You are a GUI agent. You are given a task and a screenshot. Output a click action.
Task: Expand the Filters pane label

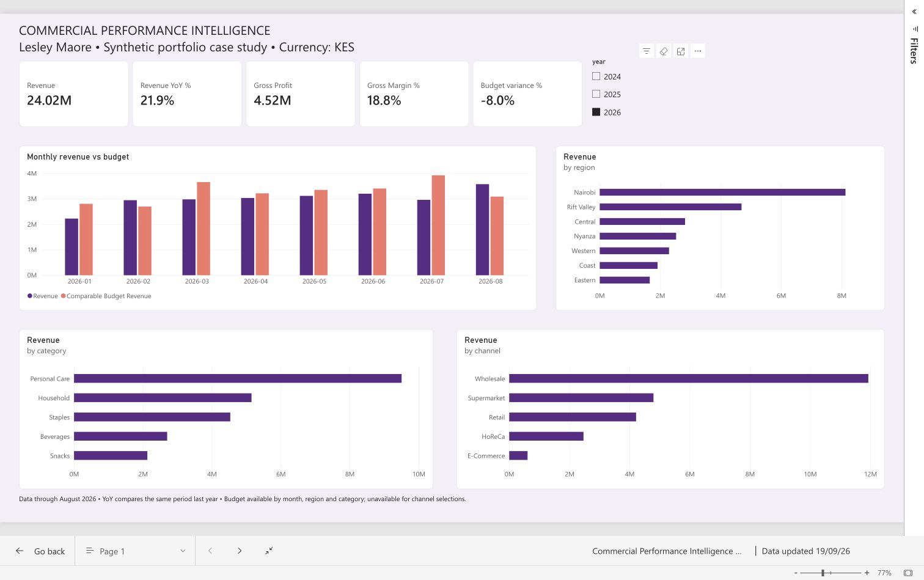914,51
